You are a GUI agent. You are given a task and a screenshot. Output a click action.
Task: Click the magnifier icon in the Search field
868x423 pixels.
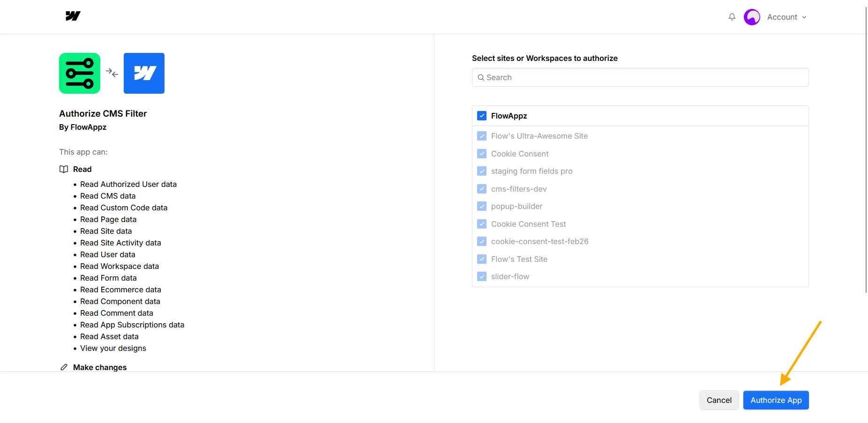click(x=481, y=77)
